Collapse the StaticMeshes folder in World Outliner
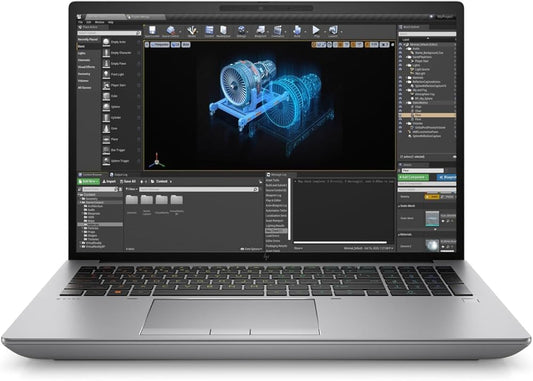 (x=406, y=103)
